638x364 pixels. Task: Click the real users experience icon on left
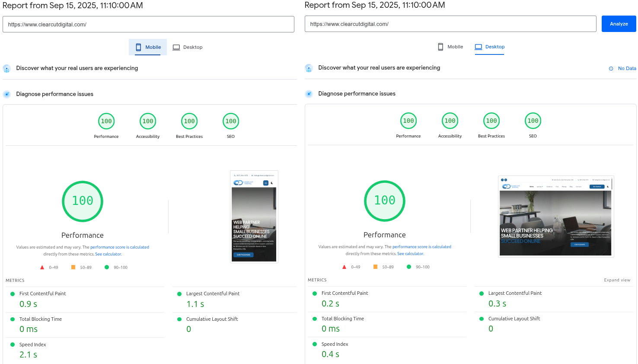tap(6, 68)
